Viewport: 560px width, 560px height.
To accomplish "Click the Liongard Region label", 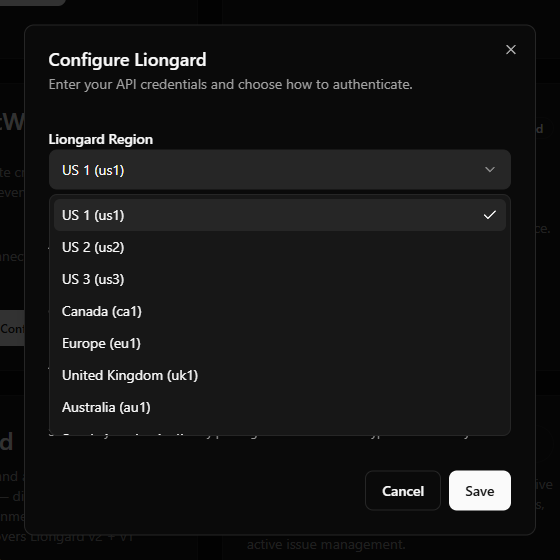I will click(x=101, y=139).
